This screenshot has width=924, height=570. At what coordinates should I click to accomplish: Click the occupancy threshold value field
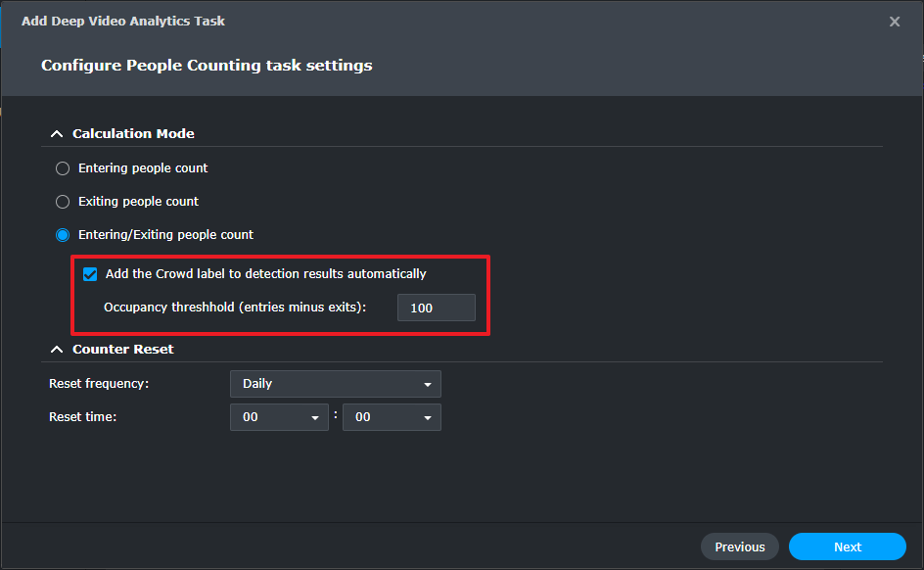(x=436, y=308)
